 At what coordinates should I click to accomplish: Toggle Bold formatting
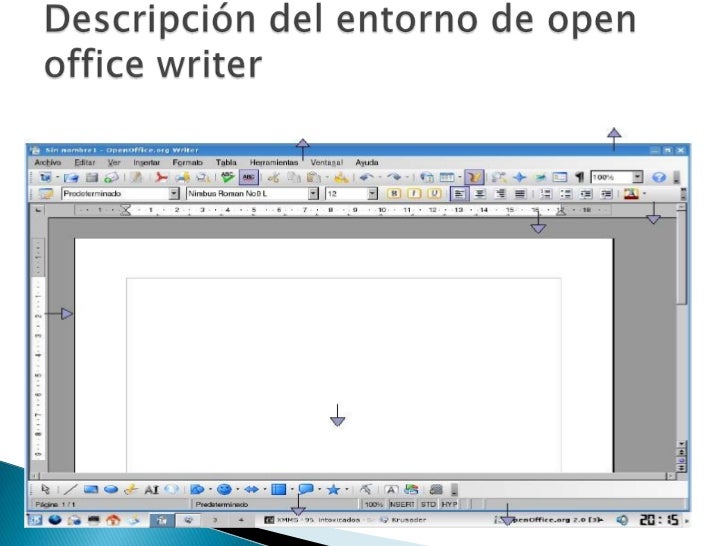tap(394, 194)
